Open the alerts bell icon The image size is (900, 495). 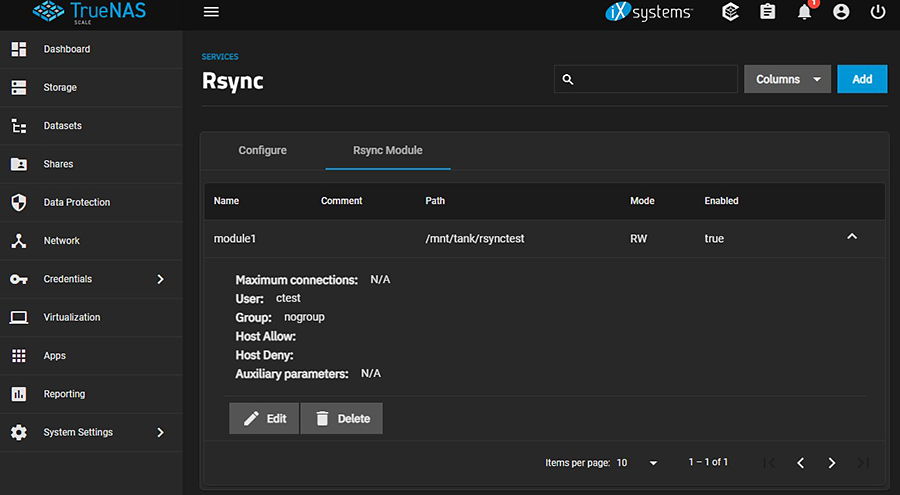point(805,12)
